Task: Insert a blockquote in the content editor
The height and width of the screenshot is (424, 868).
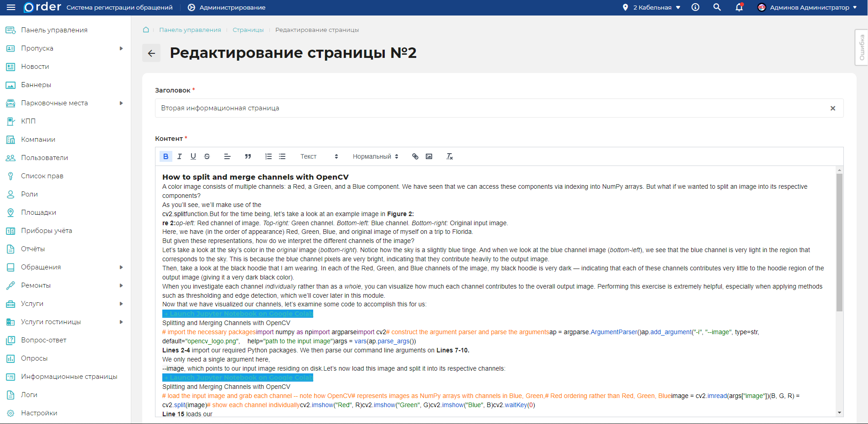Action: click(x=248, y=156)
